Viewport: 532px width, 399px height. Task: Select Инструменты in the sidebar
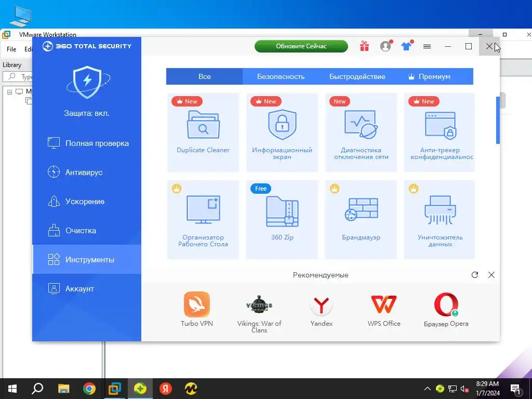pyautogui.click(x=87, y=260)
